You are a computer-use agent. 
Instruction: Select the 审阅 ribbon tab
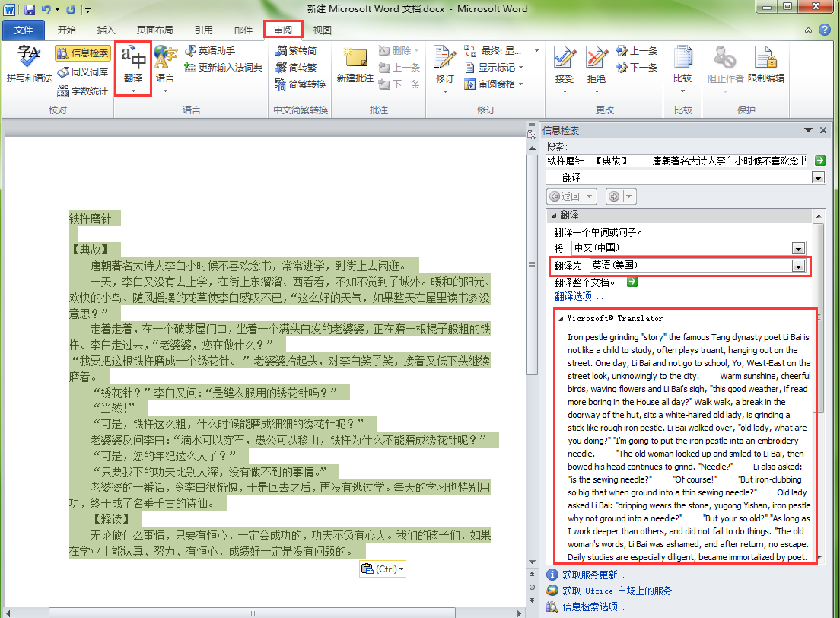pos(283,30)
